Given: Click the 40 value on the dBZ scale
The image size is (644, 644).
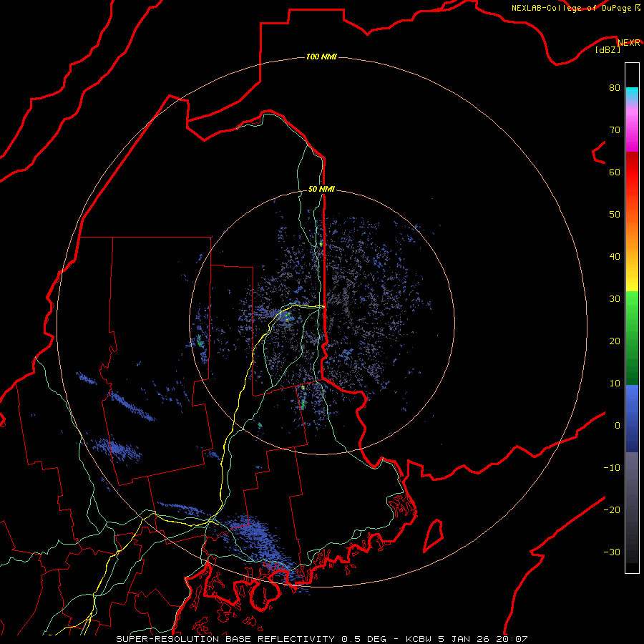Looking at the screenshot, I should [x=615, y=256].
